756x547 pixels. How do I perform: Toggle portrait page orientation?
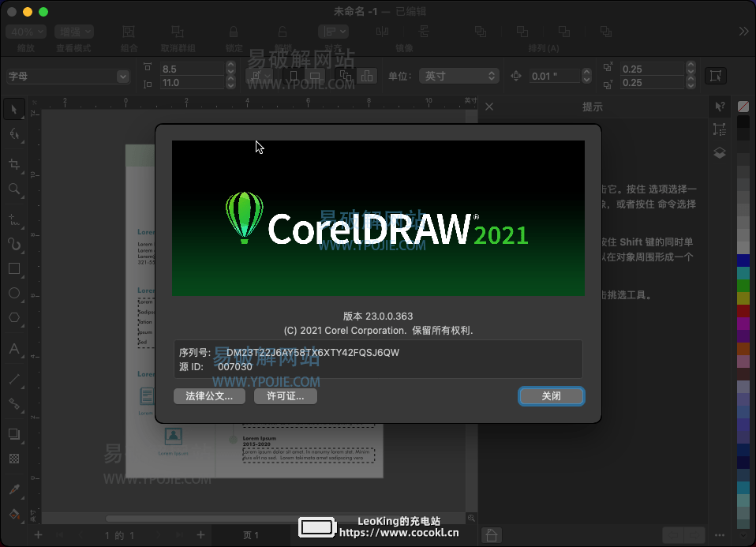point(293,77)
